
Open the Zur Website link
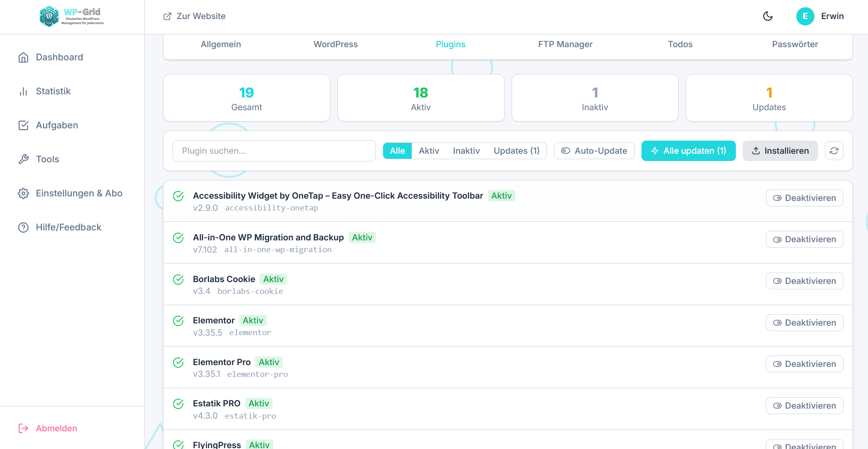[194, 16]
